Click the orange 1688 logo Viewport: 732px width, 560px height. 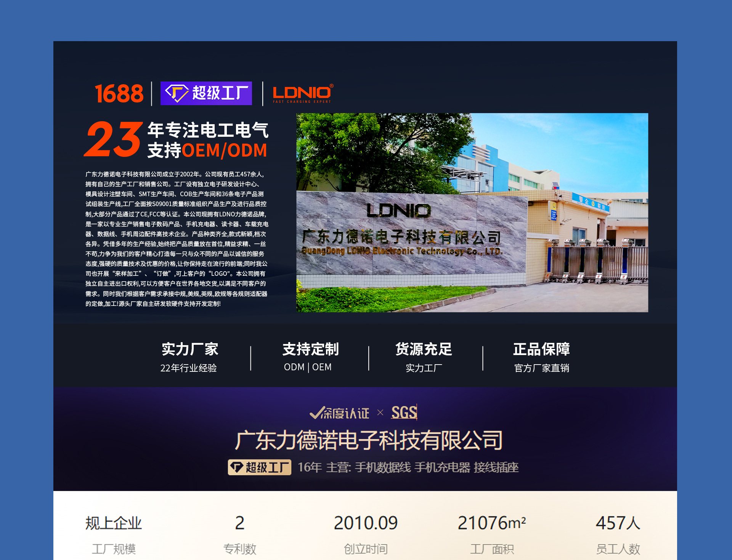point(119,94)
